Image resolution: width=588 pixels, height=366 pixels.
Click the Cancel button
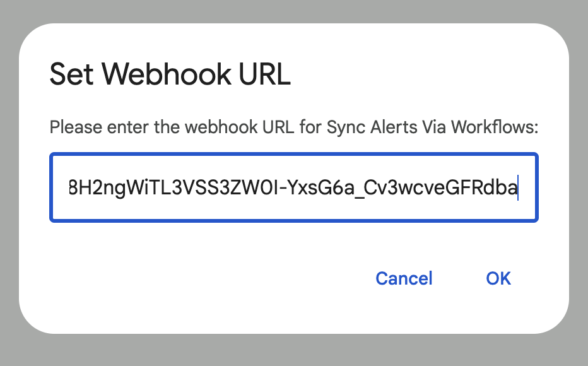(x=404, y=278)
